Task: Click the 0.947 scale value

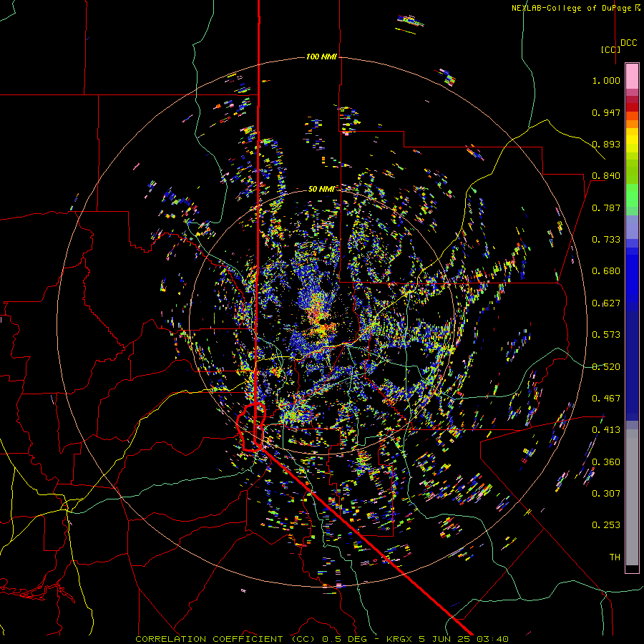Action: pos(606,112)
